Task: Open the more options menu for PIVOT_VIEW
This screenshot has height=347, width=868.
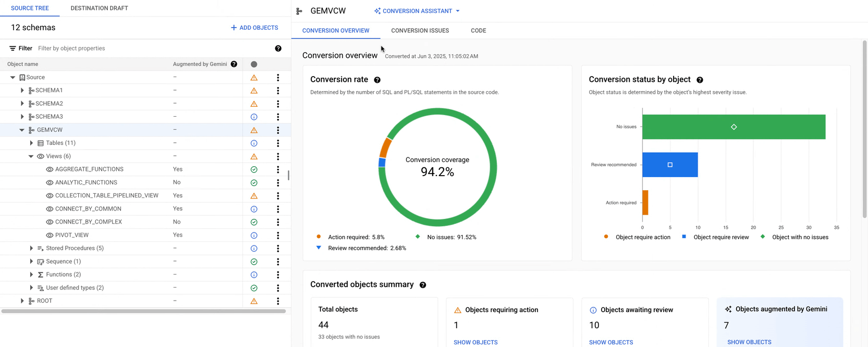Action: coord(278,235)
